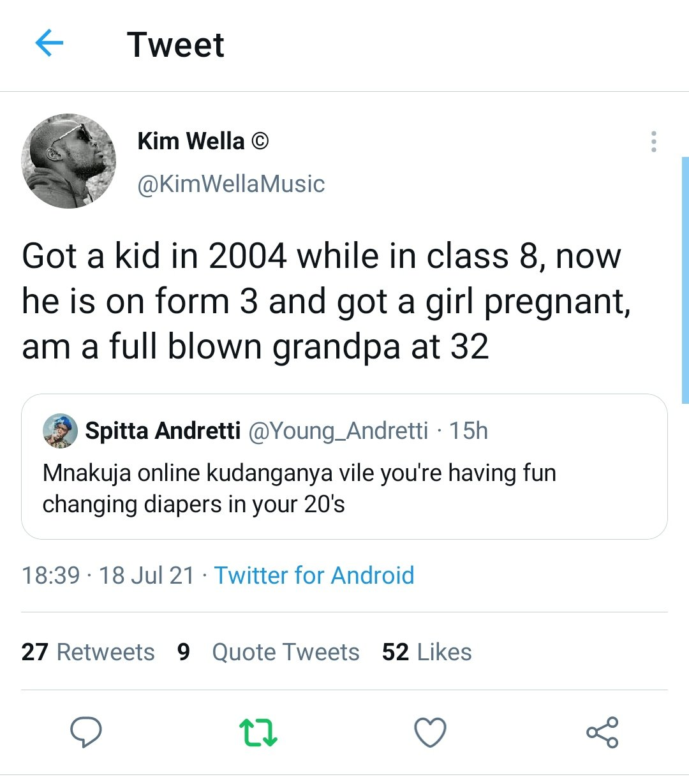
Task: Open the Twitter for Android link
Action: (314, 575)
